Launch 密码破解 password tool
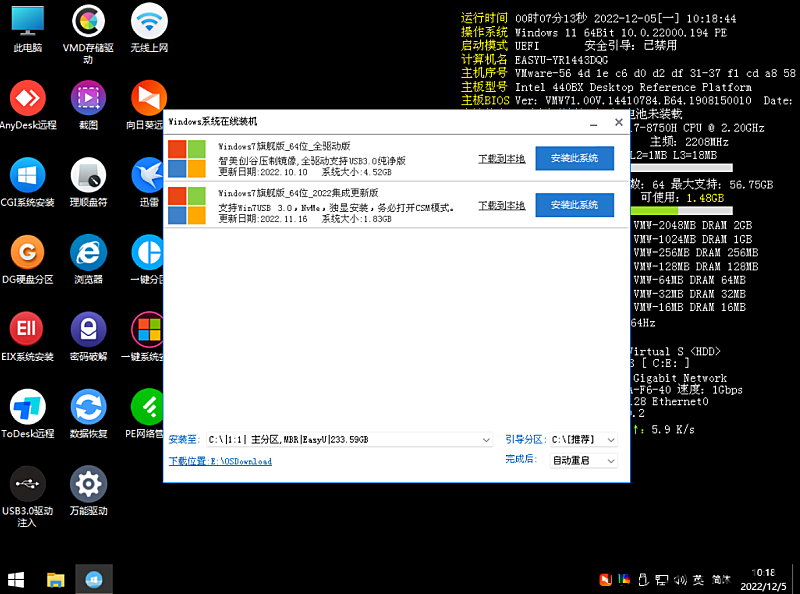Image resolution: width=800 pixels, height=594 pixels. (x=88, y=329)
